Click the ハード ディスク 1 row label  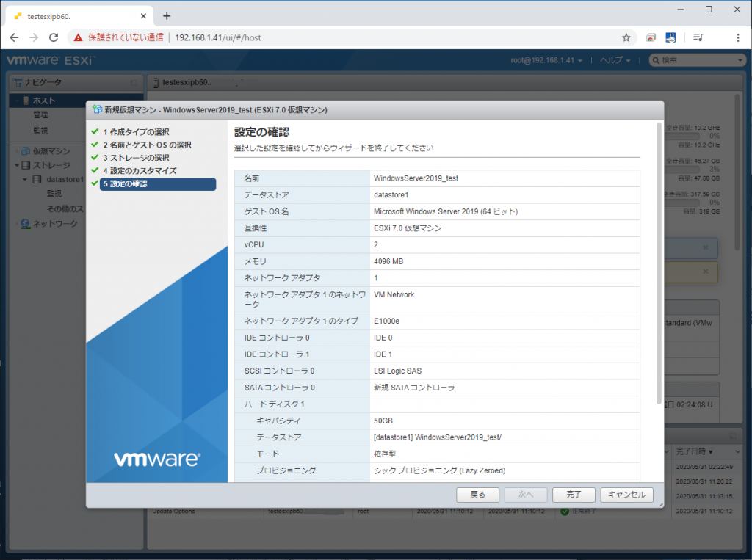(x=275, y=404)
